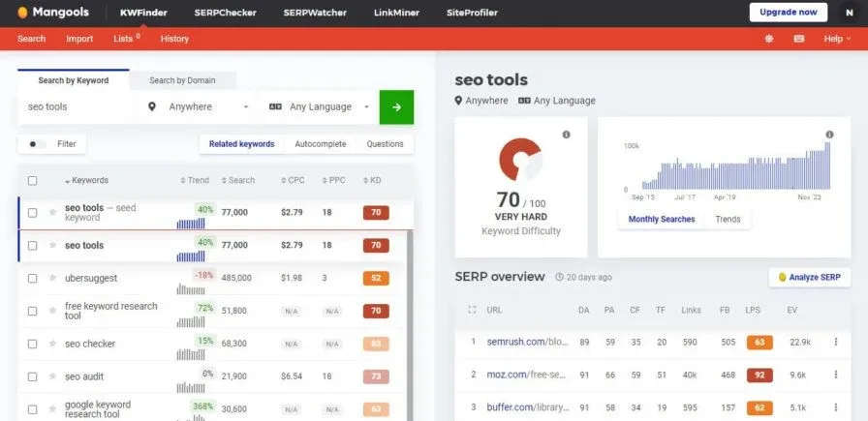
Task: Click the info icon on Monthly Searches chart
Action: pos(829,135)
